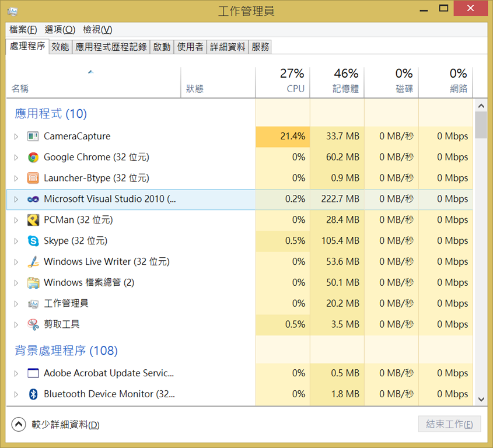Click the Windows 檔案總管 folder icon
Image resolution: width=493 pixels, height=448 pixels.
click(x=33, y=283)
